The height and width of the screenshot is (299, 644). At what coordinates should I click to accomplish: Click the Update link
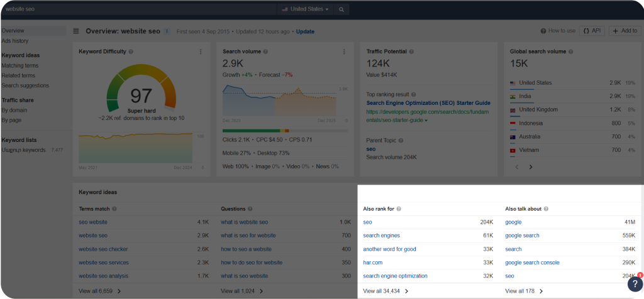(x=305, y=31)
